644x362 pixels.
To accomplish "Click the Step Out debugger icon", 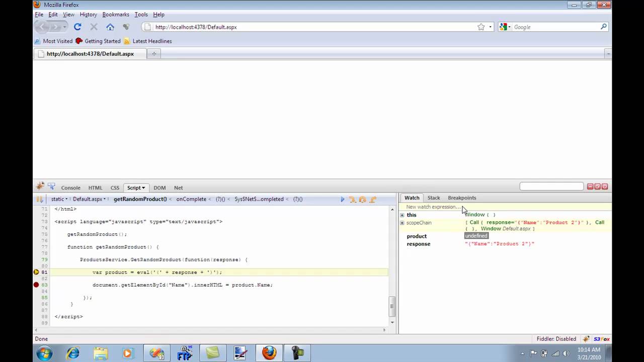I will pyautogui.click(x=372, y=199).
